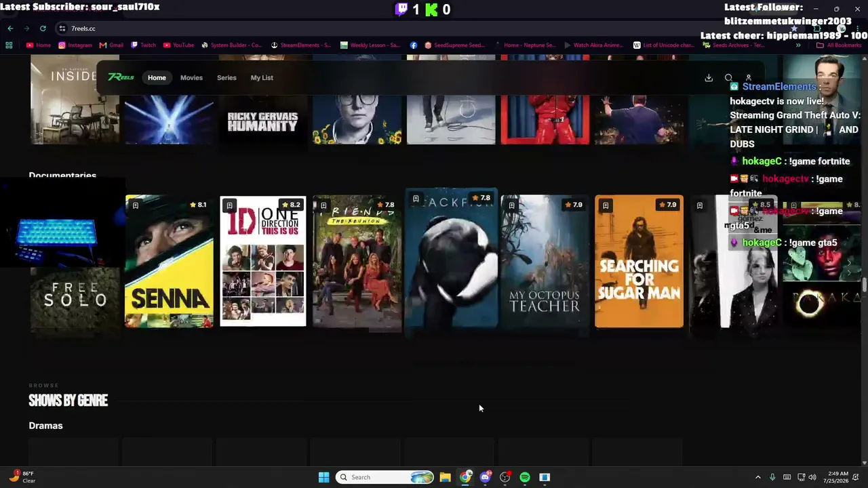Open the browser apps grid icon
868x488 pixels.
pos(9,45)
